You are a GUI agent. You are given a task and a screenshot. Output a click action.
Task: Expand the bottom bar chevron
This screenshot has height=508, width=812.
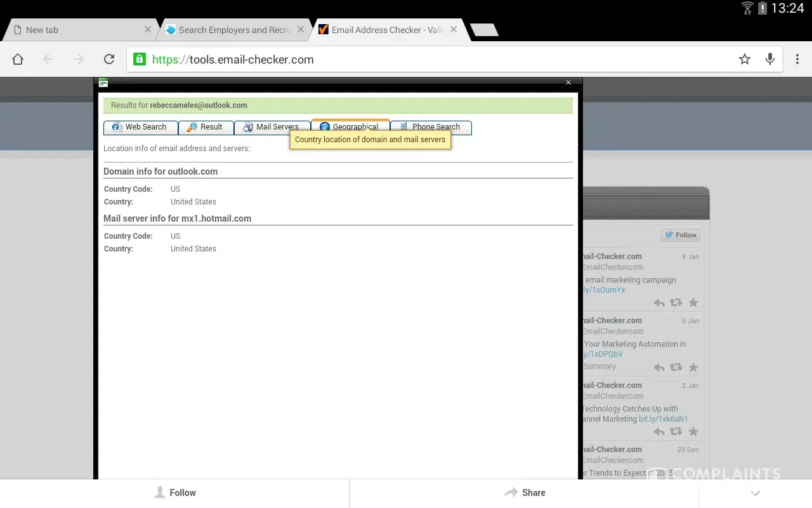click(755, 493)
